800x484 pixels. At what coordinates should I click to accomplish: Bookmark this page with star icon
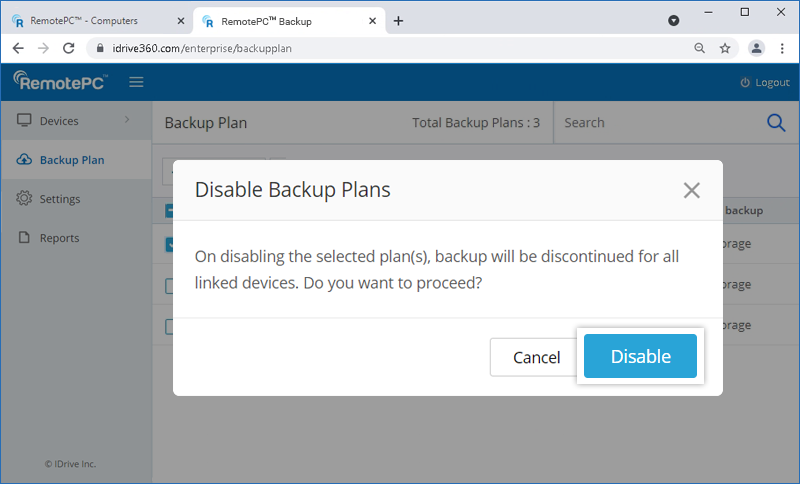pyautogui.click(x=725, y=48)
